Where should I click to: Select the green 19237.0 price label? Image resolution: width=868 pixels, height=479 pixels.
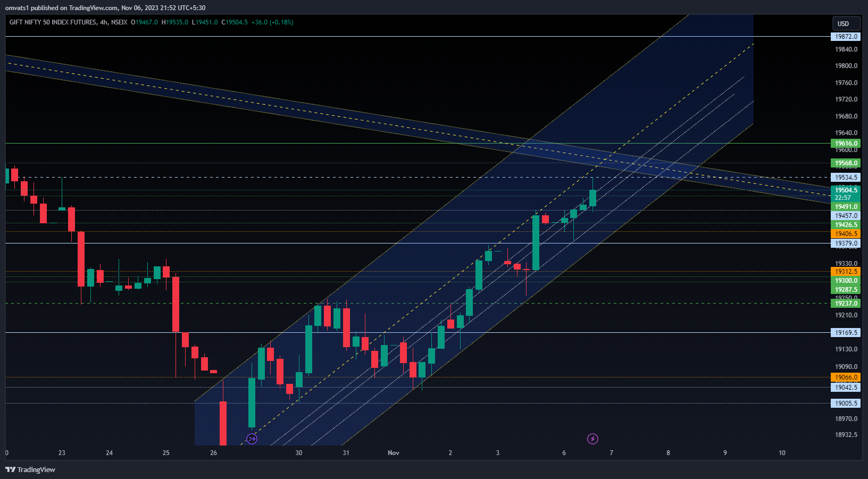[x=846, y=304]
